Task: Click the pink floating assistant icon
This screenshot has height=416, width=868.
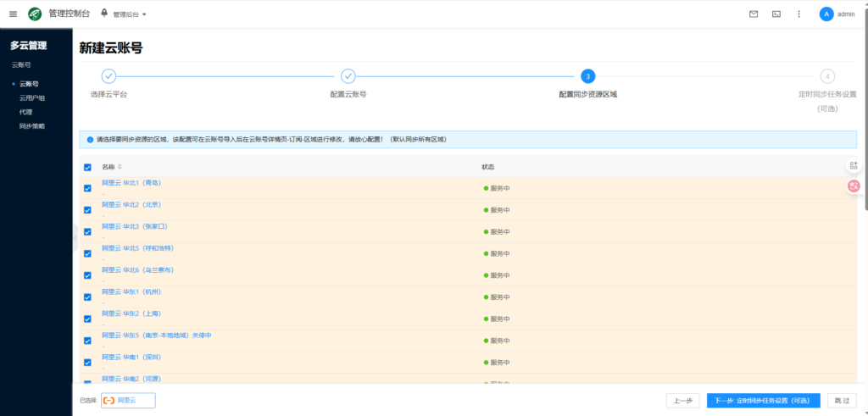Action: (854, 186)
